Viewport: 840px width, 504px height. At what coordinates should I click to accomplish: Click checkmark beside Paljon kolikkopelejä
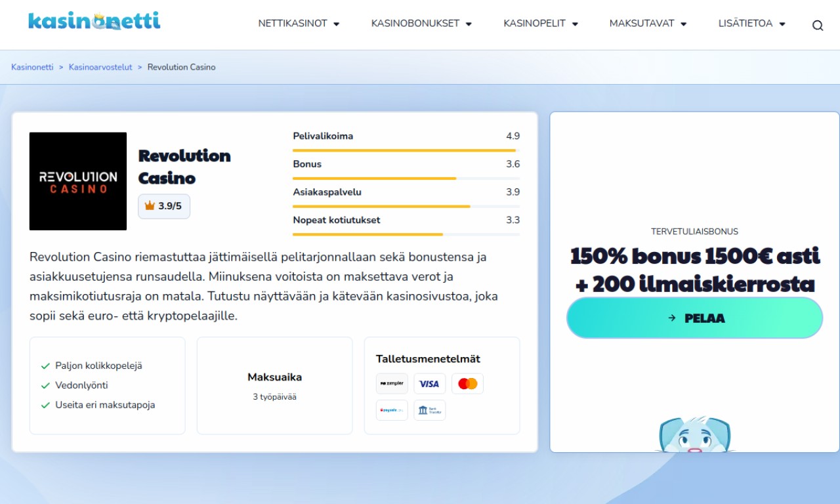45,366
